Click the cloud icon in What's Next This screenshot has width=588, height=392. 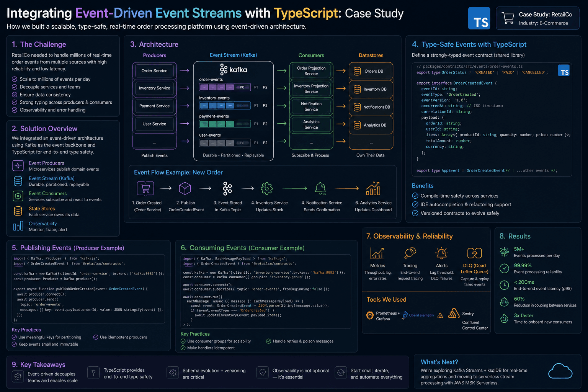[x=560, y=371]
